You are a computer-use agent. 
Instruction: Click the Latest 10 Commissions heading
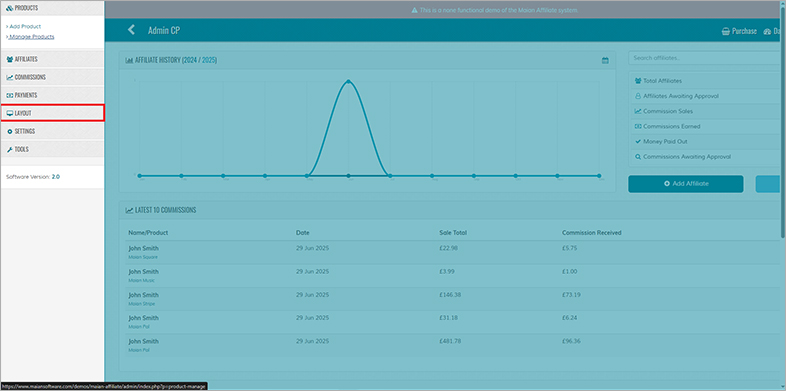click(165, 210)
